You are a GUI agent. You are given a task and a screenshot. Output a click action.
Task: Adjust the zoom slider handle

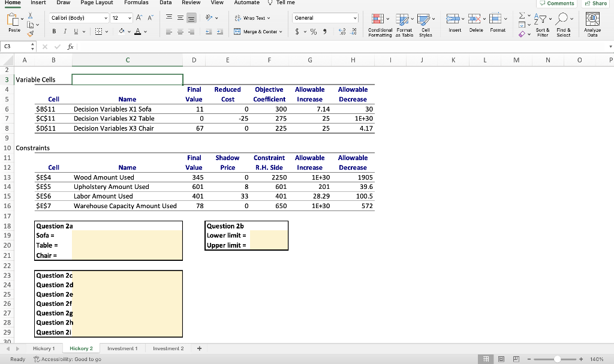557,359
